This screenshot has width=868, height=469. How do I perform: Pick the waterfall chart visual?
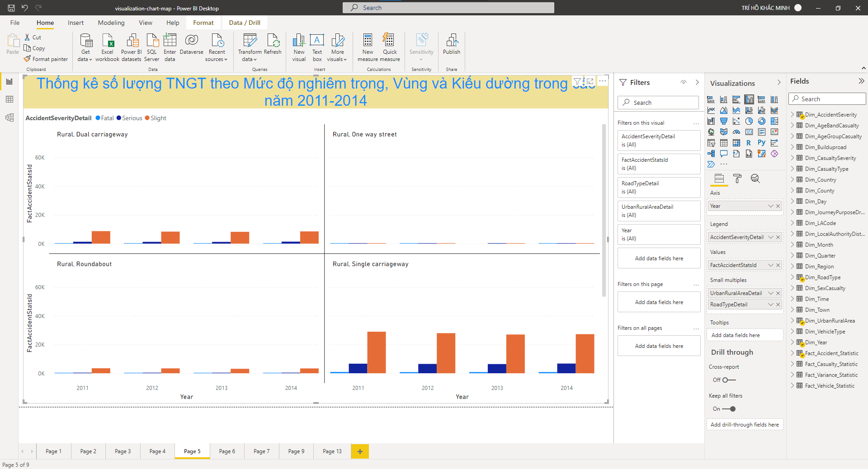711,121
